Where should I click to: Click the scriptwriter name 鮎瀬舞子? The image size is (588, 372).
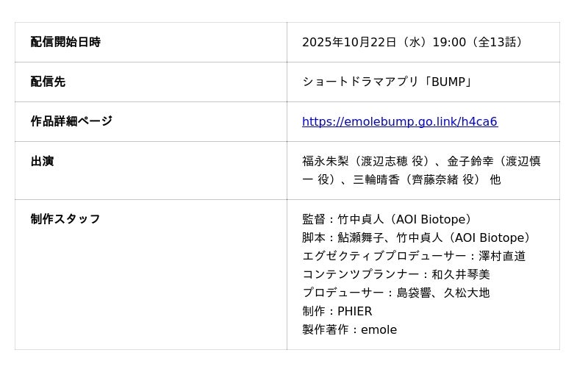point(361,238)
